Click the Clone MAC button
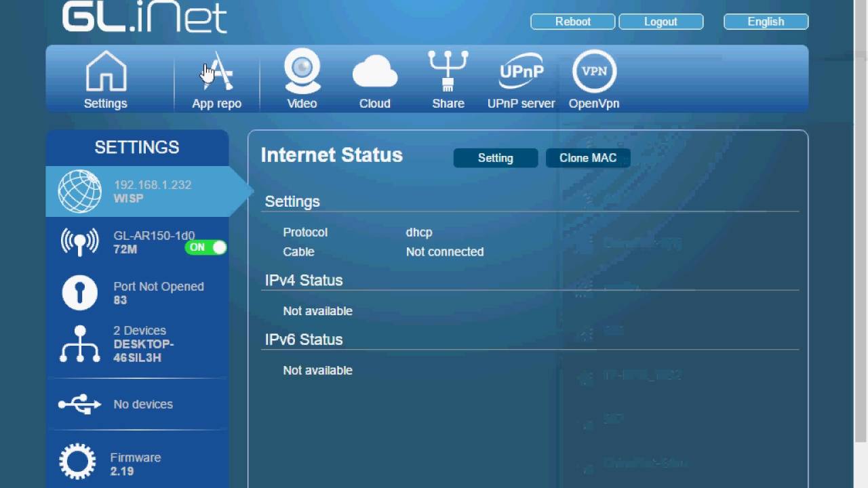868x488 pixels. click(588, 158)
